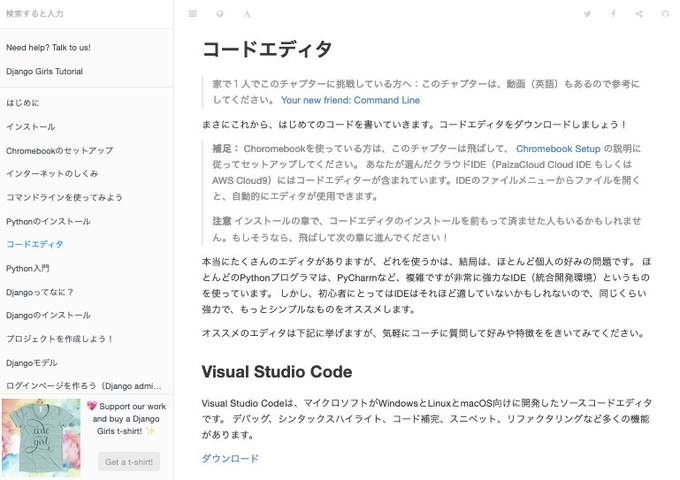Viewport: 680px width, 480px height.
Task: Share the page on Facebook icon
Action: [x=613, y=14]
